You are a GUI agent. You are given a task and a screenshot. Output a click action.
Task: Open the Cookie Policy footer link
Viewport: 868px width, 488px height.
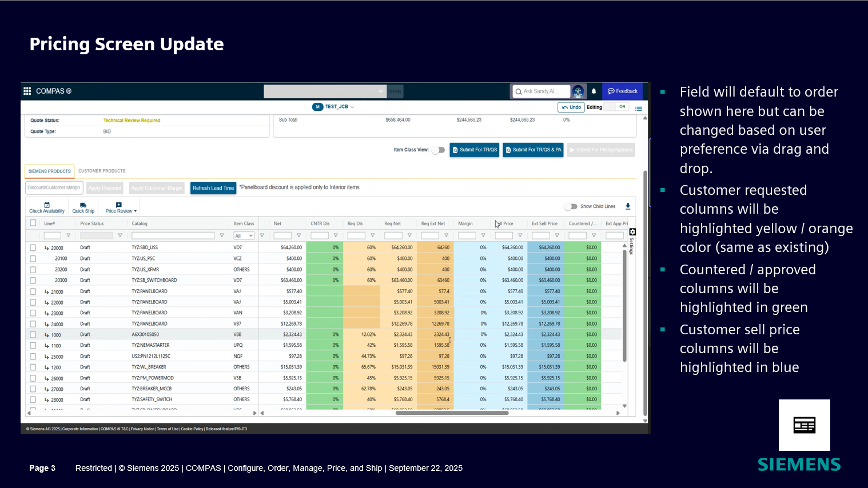pos(192,429)
